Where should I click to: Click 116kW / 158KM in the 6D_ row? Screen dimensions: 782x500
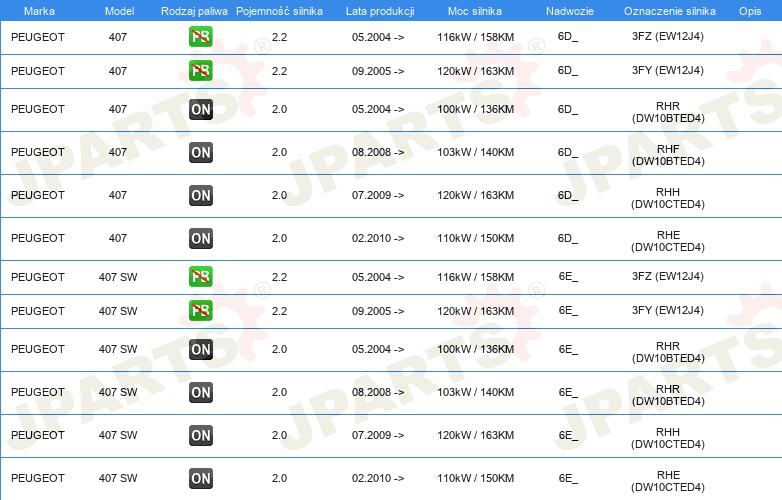tap(475, 37)
